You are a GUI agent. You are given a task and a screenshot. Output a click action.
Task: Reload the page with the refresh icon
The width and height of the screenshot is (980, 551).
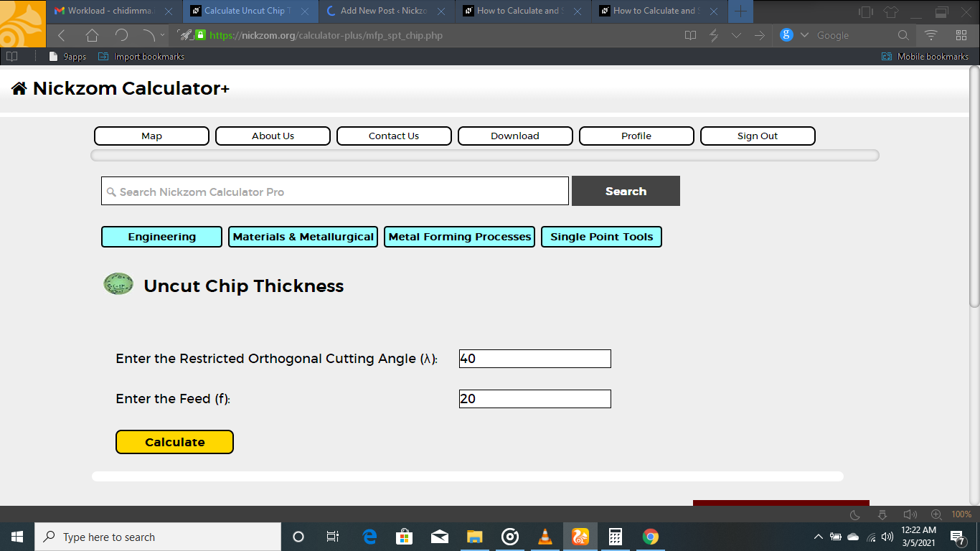(121, 35)
